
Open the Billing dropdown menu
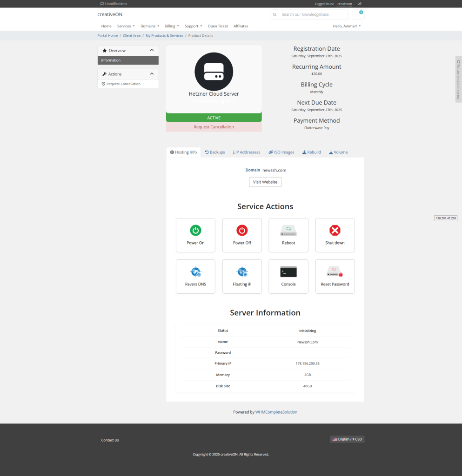coord(172,26)
